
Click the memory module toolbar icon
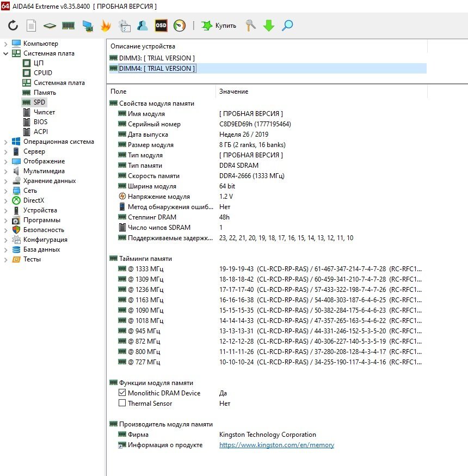pos(68,26)
